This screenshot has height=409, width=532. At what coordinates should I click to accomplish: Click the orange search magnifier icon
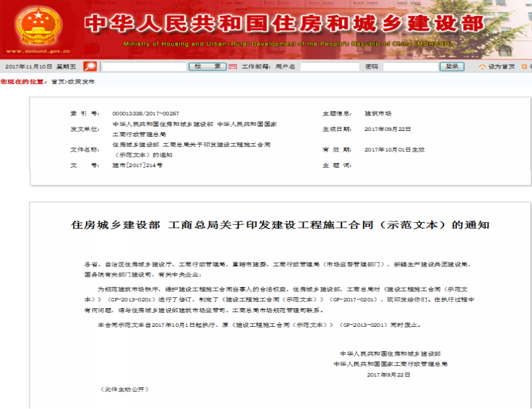coord(90,66)
